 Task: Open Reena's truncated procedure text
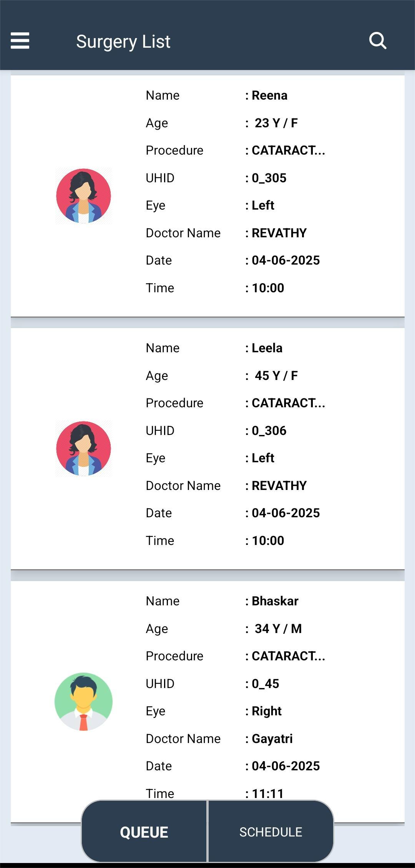pyautogui.click(x=288, y=150)
